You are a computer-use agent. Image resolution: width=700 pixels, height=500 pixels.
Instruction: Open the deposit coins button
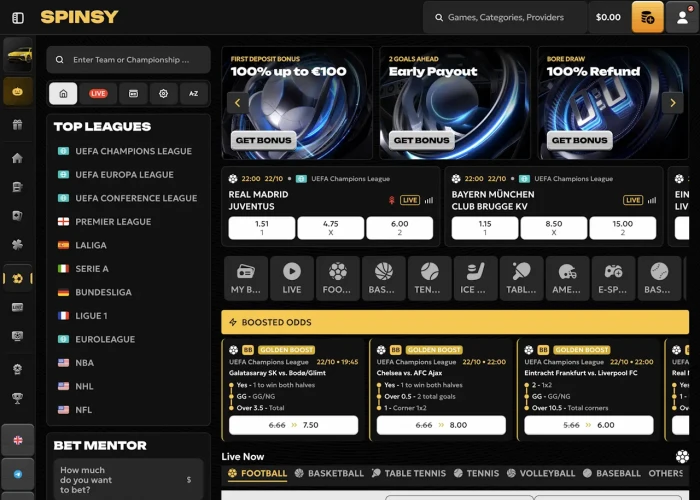pyautogui.click(x=647, y=17)
